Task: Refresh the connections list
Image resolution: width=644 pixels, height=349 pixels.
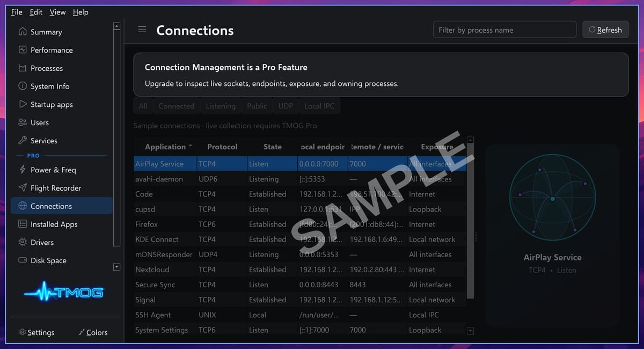Action: pos(605,30)
